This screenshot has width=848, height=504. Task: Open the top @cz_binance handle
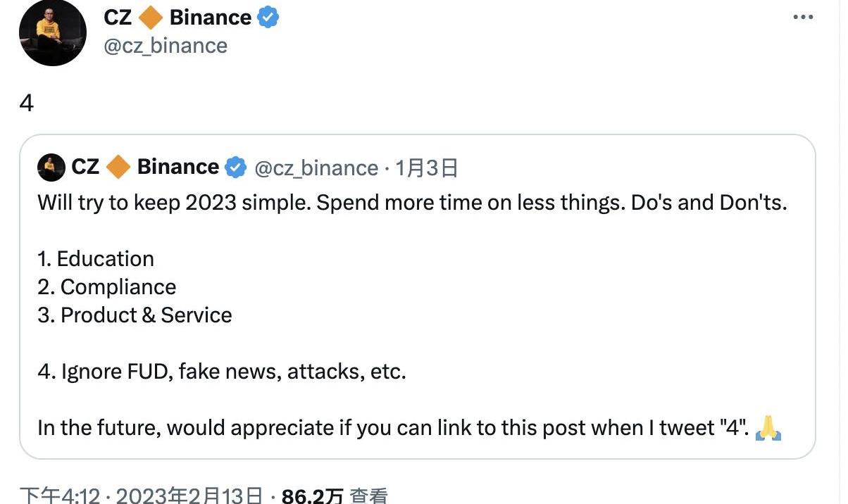point(166,46)
